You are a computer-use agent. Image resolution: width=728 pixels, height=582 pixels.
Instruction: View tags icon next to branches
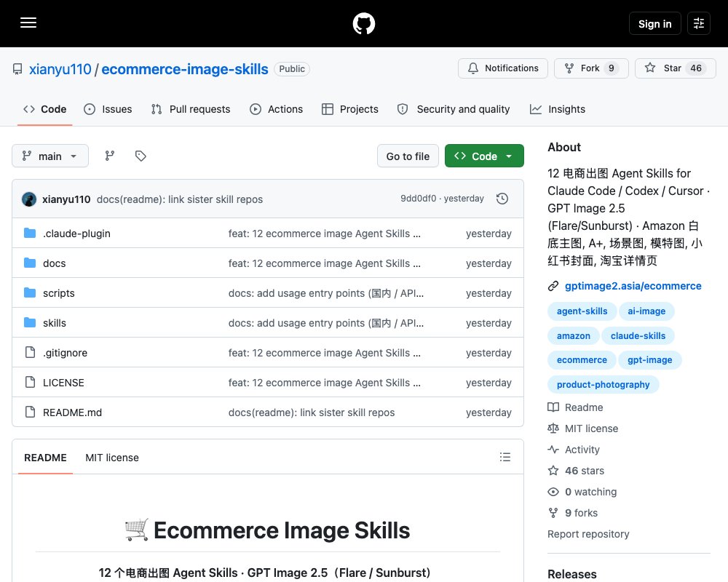[x=141, y=156]
